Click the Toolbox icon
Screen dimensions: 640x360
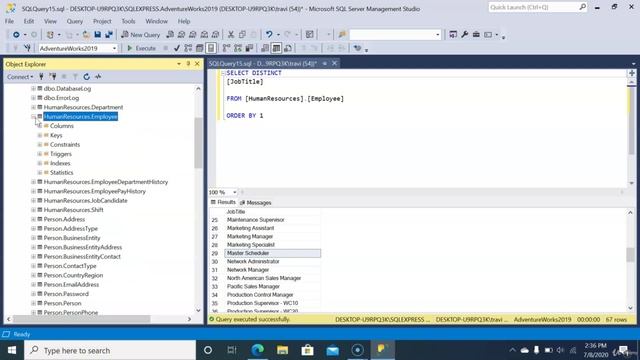[x=476, y=35]
